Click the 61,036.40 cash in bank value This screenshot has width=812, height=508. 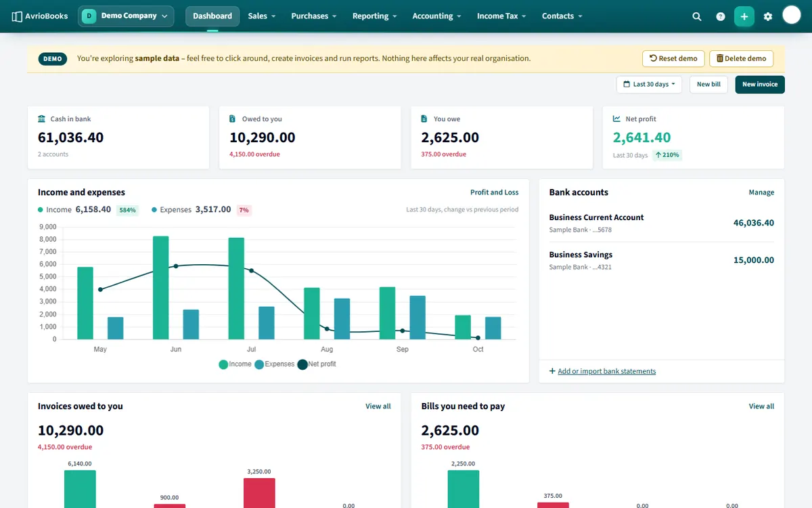(71, 137)
